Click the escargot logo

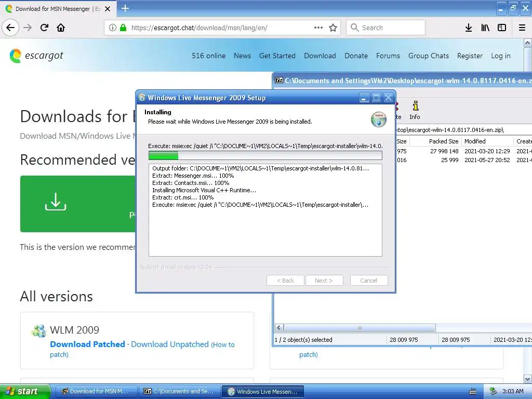pos(36,56)
